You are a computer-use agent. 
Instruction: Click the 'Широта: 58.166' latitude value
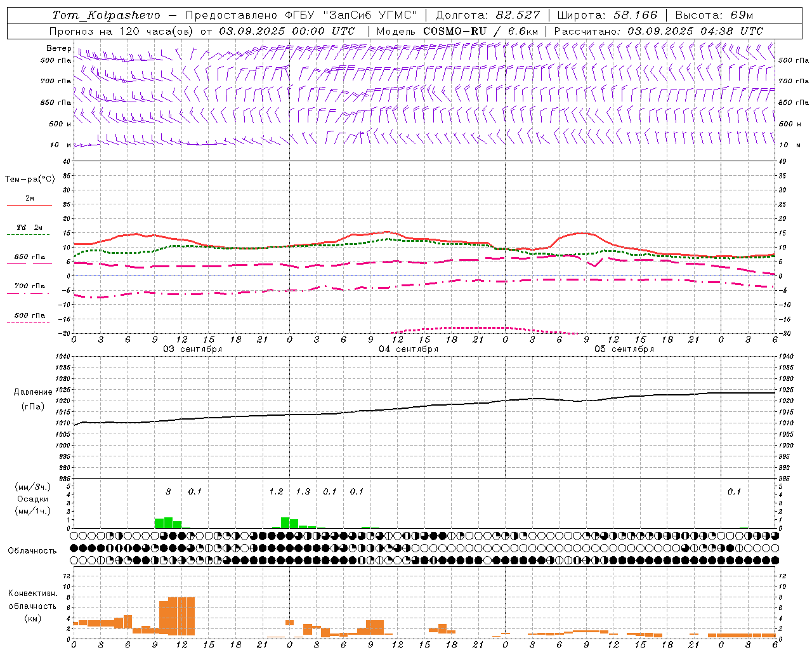click(x=607, y=15)
